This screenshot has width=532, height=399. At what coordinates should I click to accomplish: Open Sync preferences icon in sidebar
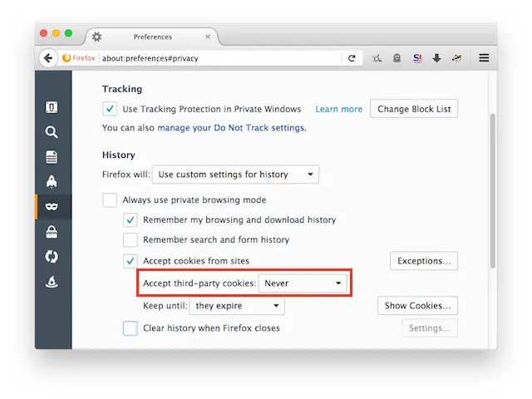(52, 257)
